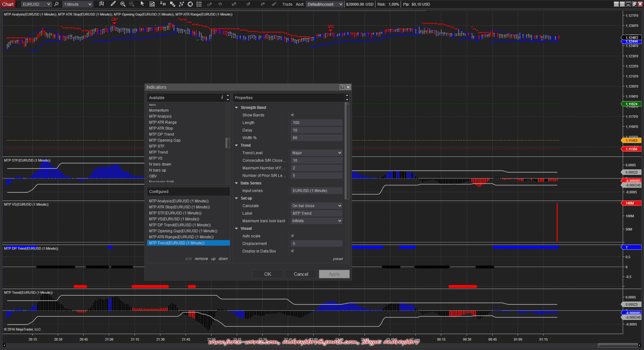Click the OK button
The height and width of the screenshot is (350, 644).
coord(267,274)
